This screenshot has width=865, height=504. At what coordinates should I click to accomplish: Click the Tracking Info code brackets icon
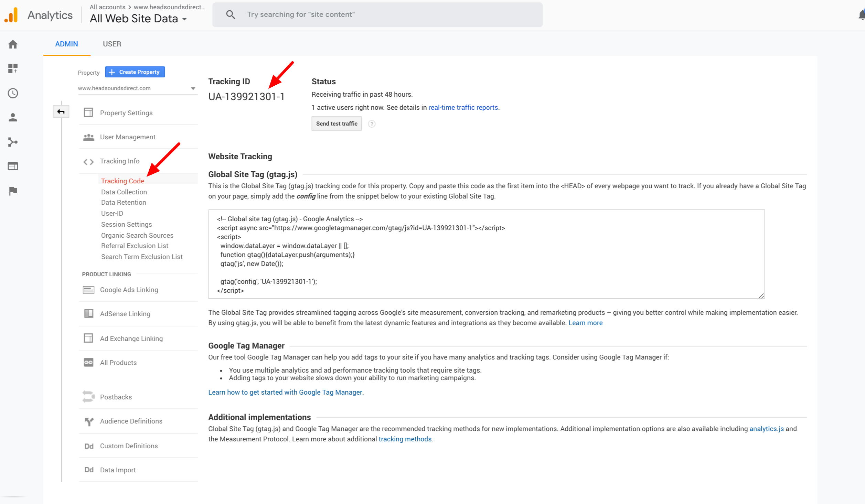pyautogui.click(x=88, y=162)
